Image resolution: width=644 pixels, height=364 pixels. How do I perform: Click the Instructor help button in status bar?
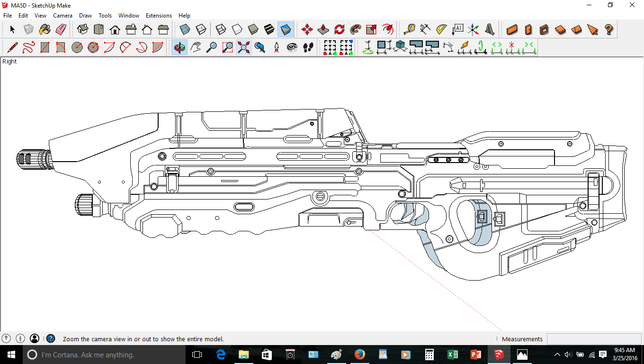pos(51,339)
